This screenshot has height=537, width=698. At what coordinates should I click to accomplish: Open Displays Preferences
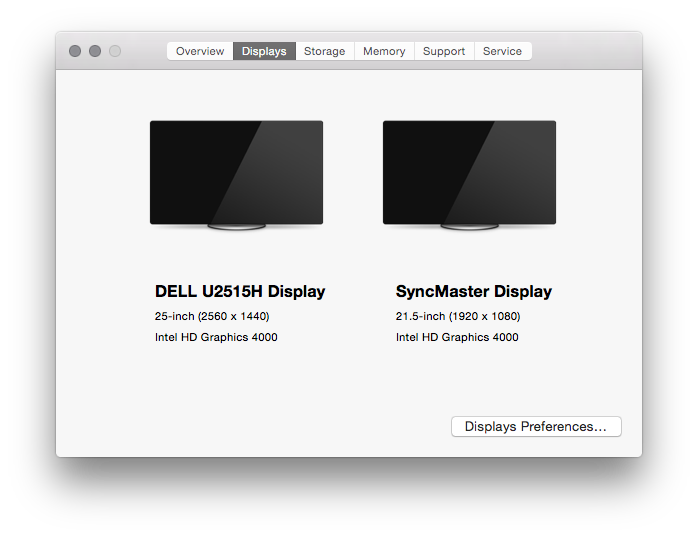536,427
